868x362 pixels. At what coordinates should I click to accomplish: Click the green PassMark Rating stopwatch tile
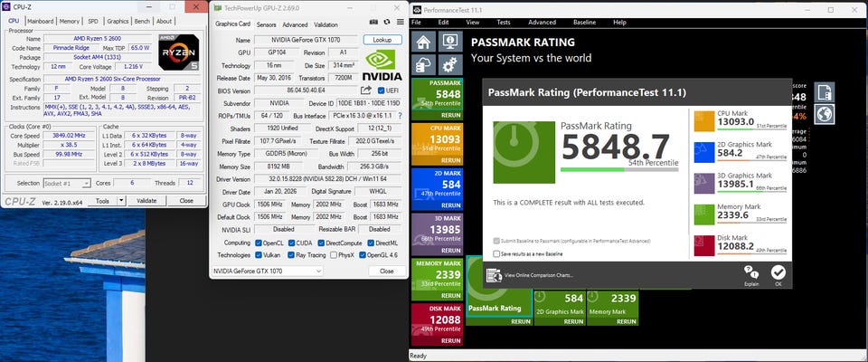click(524, 152)
